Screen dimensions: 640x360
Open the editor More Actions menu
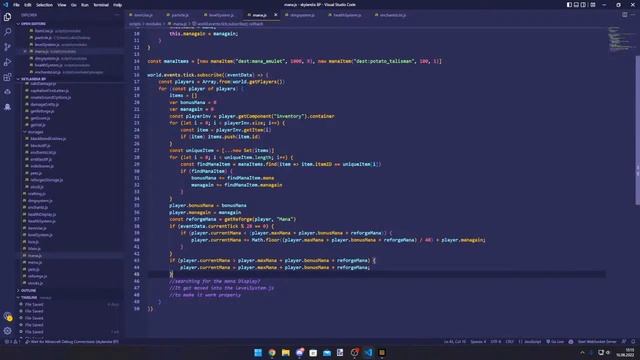[633, 15]
